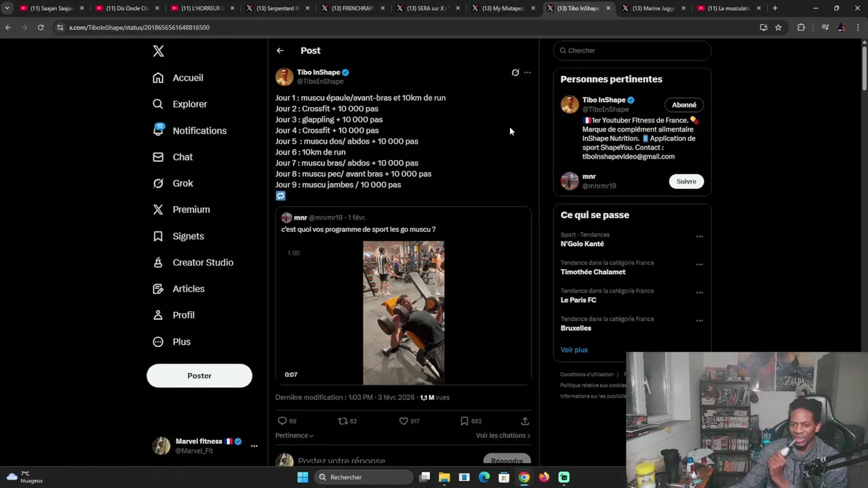The width and height of the screenshot is (868, 488).
Task: Open options for Bruxelles trend
Action: tap(699, 321)
